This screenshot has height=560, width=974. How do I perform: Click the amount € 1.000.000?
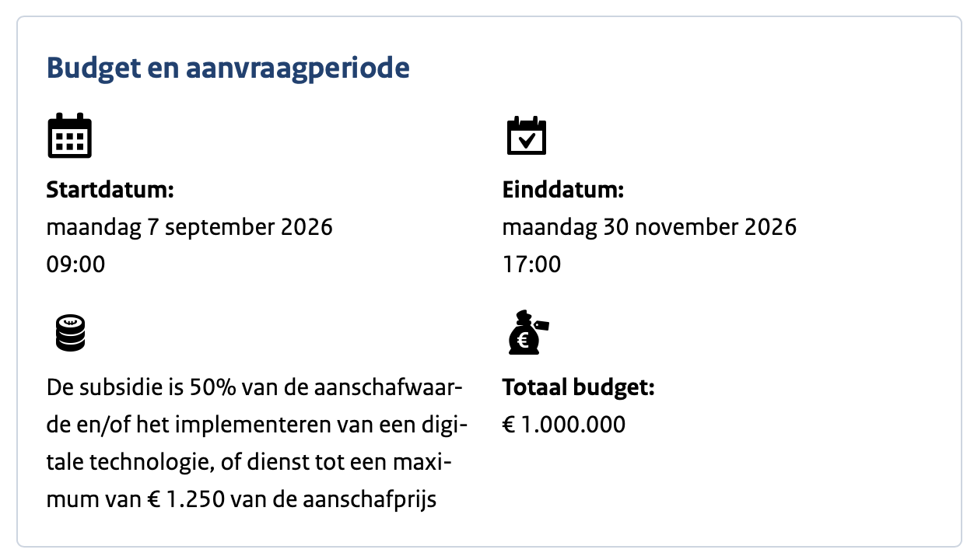coord(564,425)
